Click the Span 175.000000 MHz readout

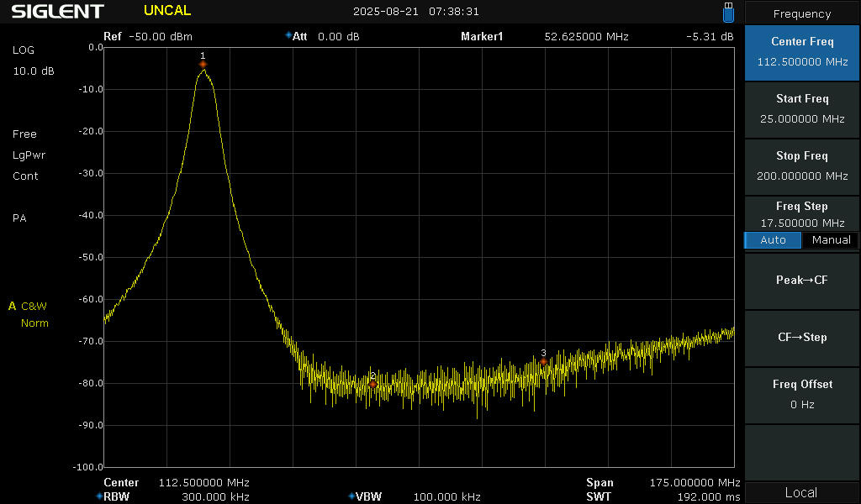click(x=663, y=483)
